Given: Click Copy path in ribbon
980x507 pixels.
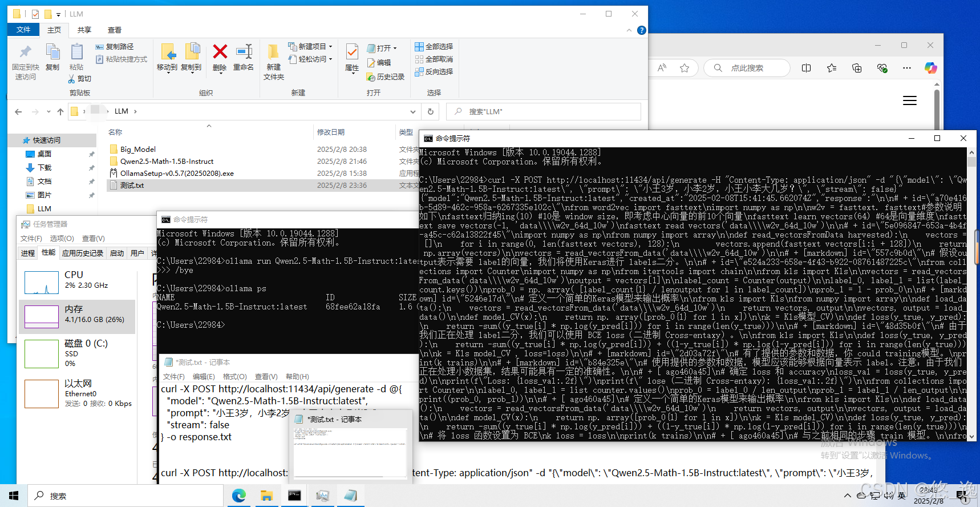Looking at the screenshot, I should [115, 47].
